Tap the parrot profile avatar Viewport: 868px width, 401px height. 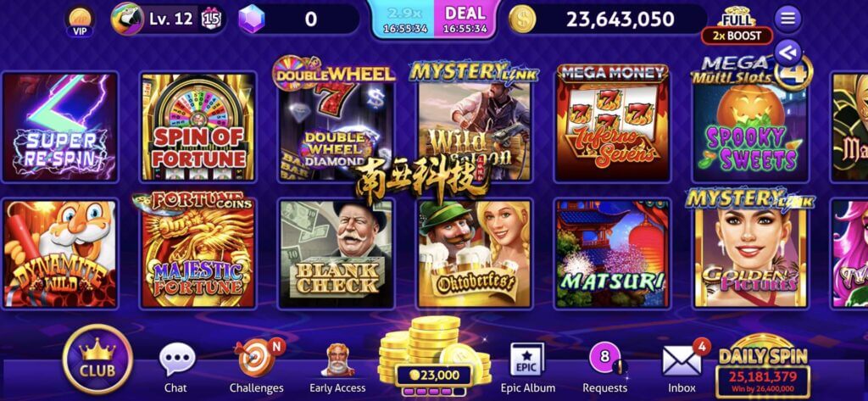point(127,19)
